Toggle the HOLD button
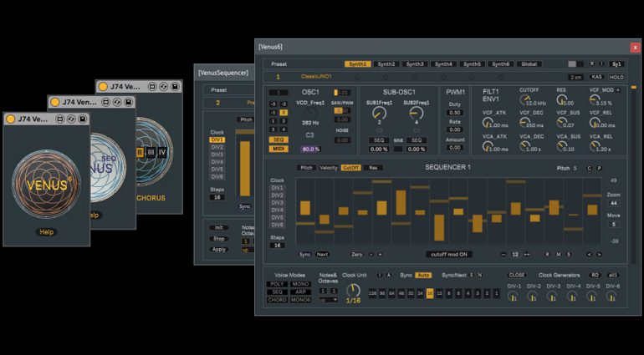644x355 pixels. pyautogui.click(x=616, y=76)
